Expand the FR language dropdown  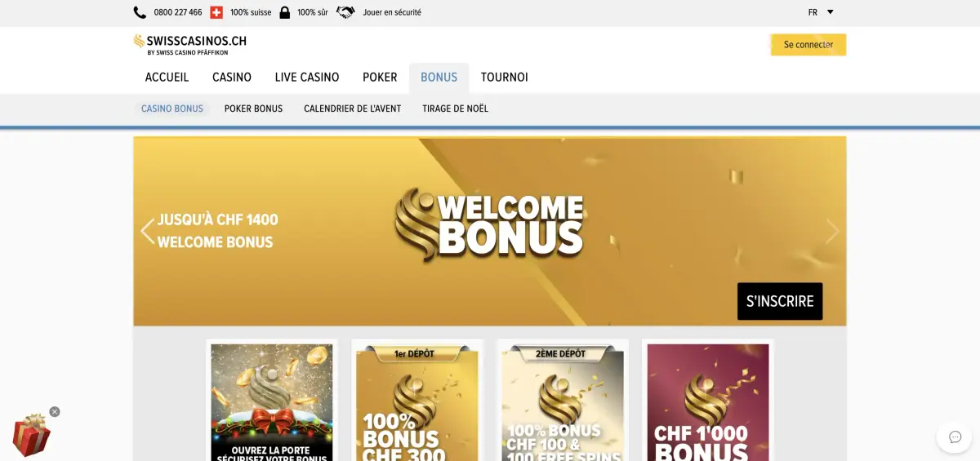(x=821, y=12)
